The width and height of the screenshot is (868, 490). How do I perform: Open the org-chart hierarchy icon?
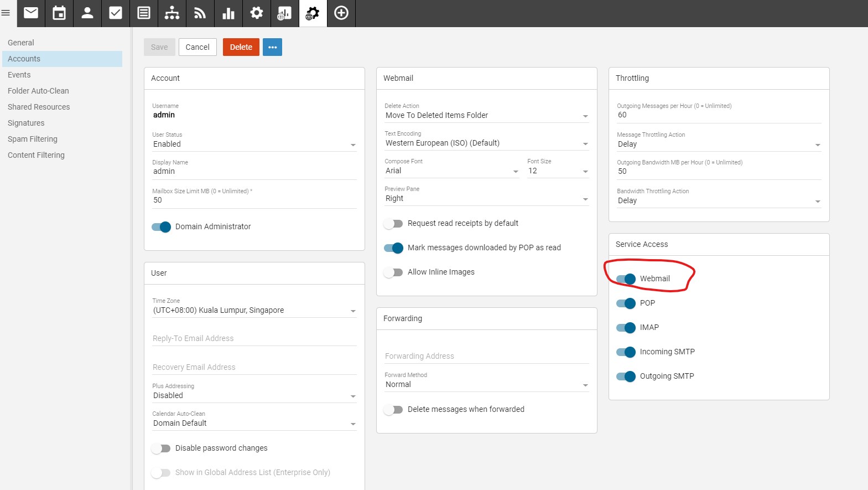tap(172, 13)
